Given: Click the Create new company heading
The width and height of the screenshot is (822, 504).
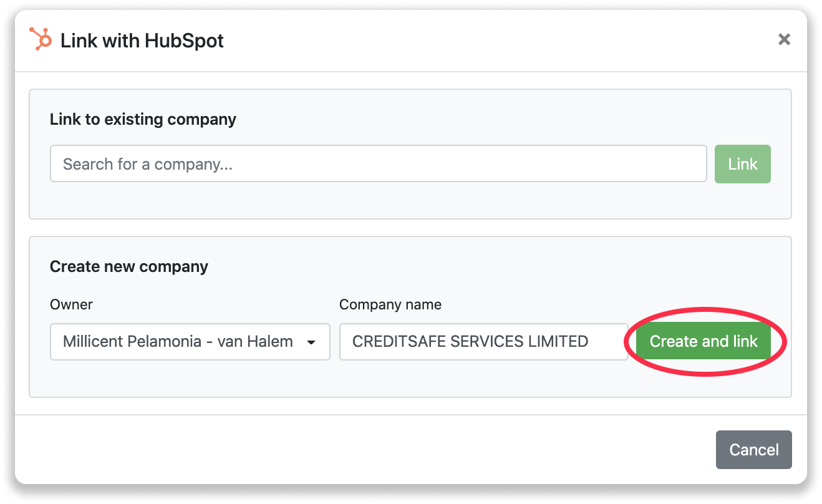Looking at the screenshot, I should point(129,266).
